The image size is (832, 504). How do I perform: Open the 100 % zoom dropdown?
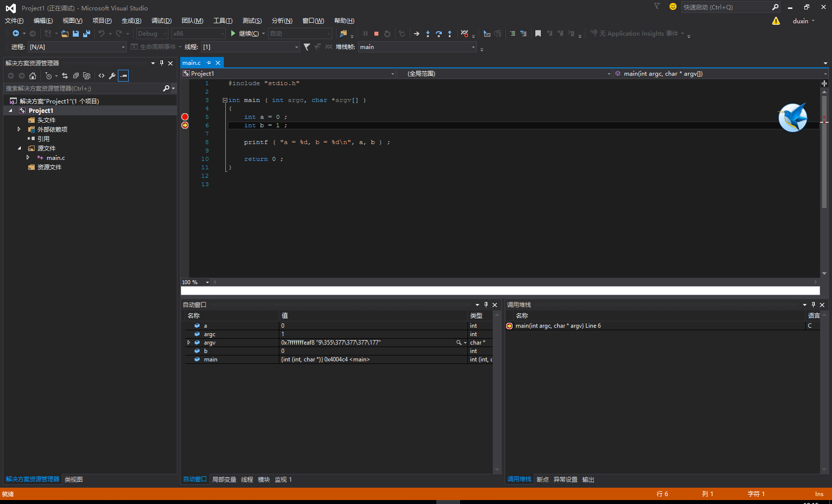[207, 282]
